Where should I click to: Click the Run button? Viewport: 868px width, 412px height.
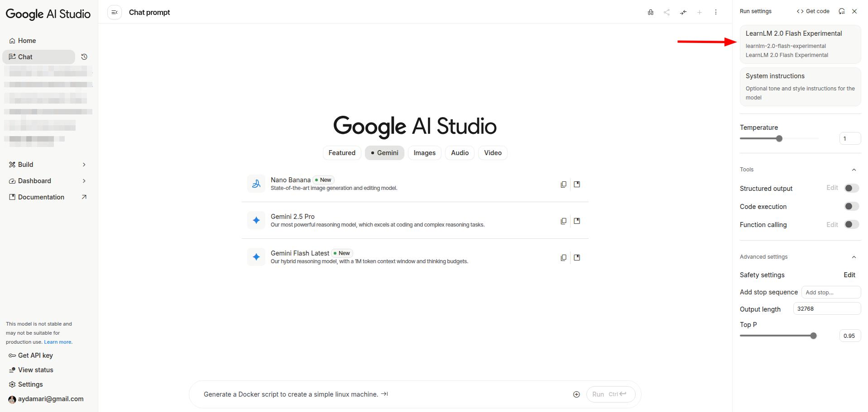[610, 394]
